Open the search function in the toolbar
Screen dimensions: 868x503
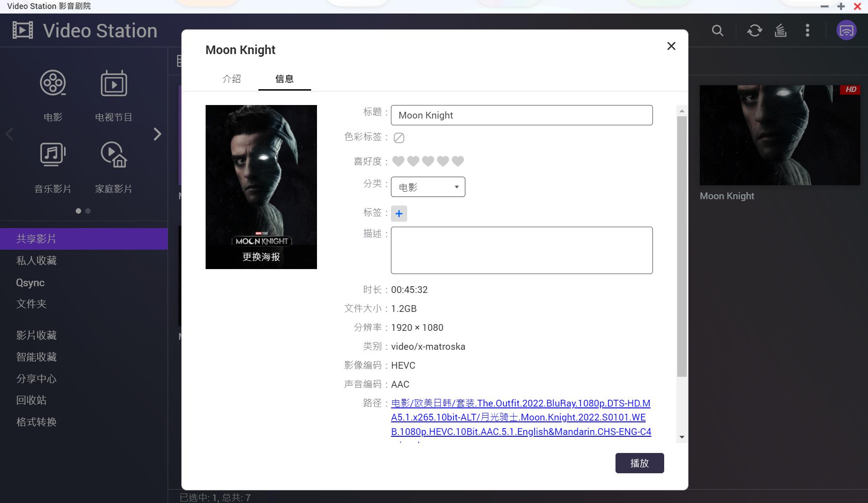pos(717,31)
